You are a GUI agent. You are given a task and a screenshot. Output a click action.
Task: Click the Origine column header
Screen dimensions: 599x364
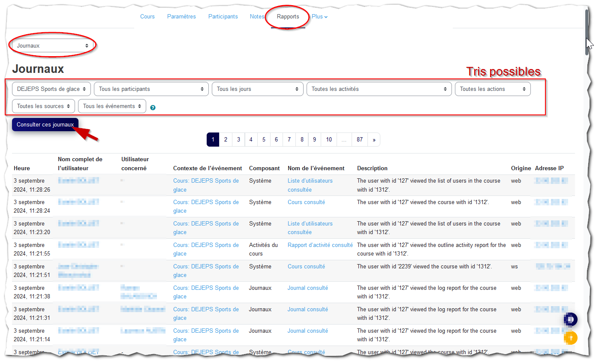click(x=521, y=168)
